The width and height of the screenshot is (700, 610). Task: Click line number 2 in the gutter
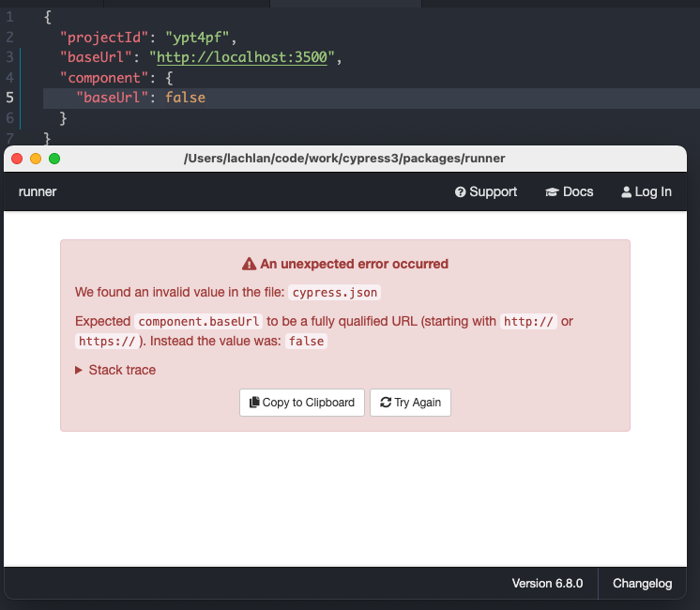point(9,37)
